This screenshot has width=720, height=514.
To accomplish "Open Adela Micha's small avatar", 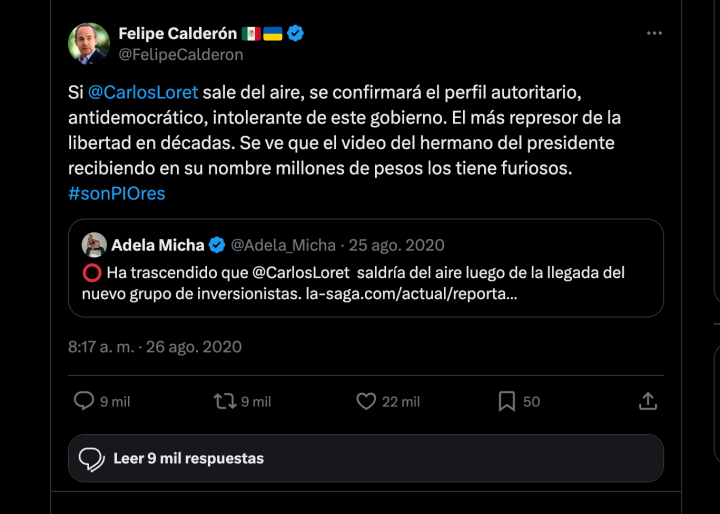I will 94,245.
